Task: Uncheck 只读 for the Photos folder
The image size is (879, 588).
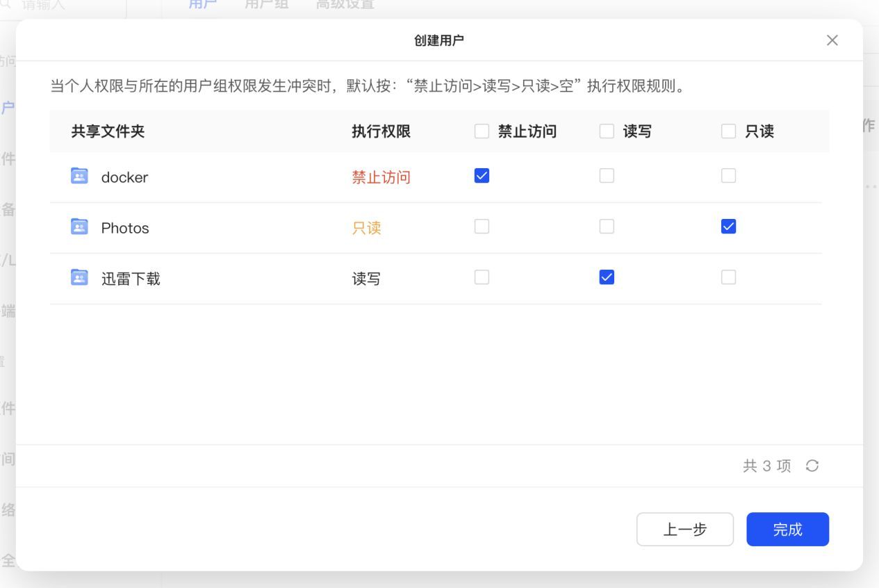Action: (728, 227)
